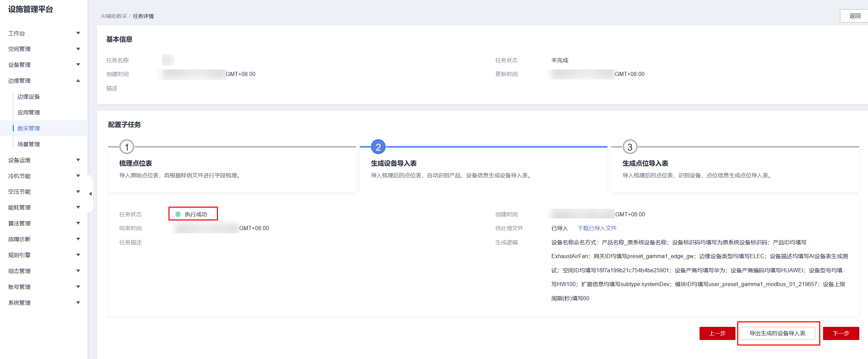Image resolution: width=868 pixels, height=359 pixels.
Task: Expand the 设备运维 menu arrow
Action: click(78, 160)
